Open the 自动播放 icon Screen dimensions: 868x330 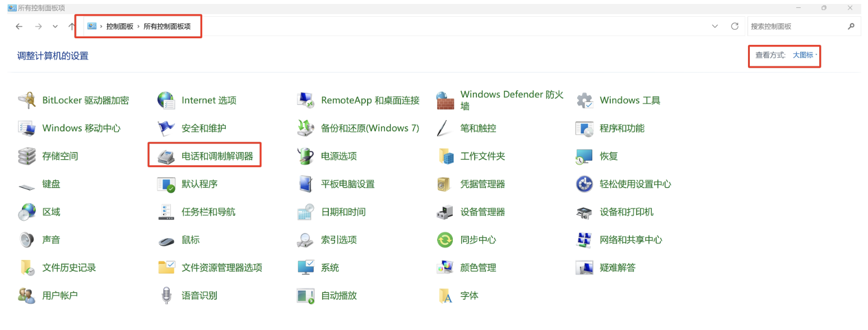305,296
